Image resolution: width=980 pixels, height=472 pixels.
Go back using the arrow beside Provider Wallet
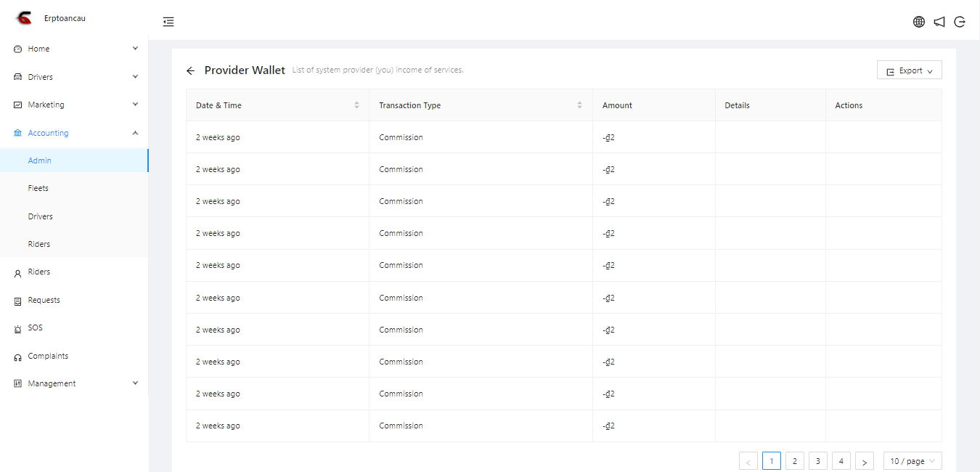tap(190, 70)
